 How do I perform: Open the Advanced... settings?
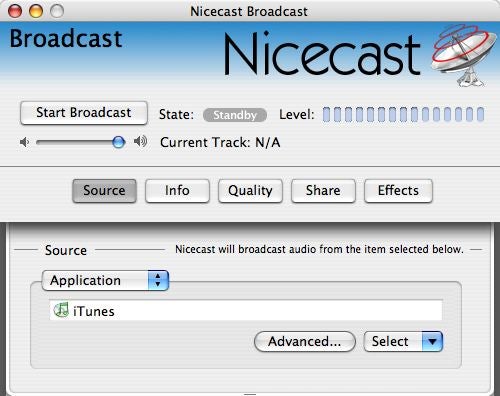(305, 341)
